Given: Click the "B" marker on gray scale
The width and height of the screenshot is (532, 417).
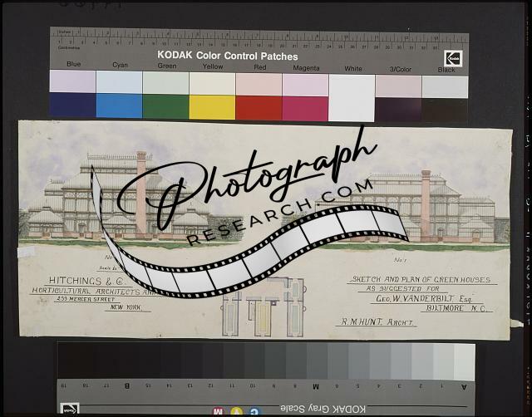Looking at the screenshot, I should click(x=127, y=385).
